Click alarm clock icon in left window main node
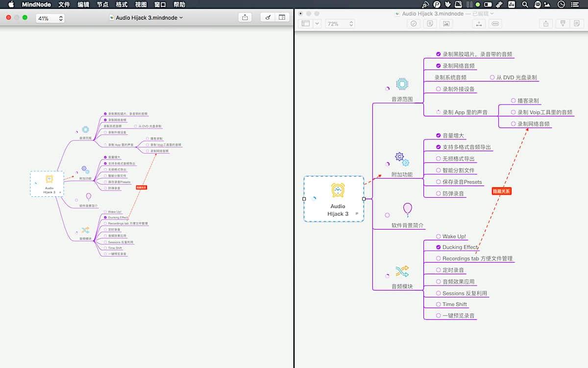The width and height of the screenshot is (588, 368). click(49, 179)
